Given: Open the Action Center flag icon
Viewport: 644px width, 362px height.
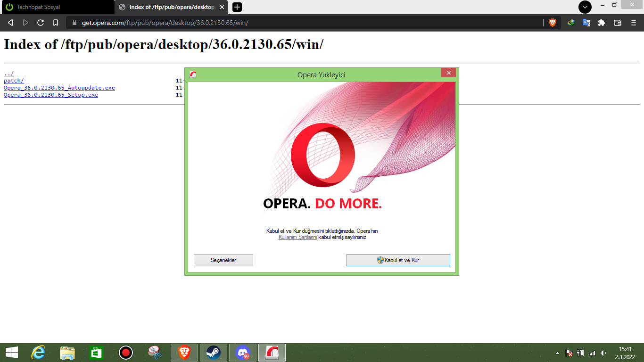Looking at the screenshot, I should pos(569,353).
